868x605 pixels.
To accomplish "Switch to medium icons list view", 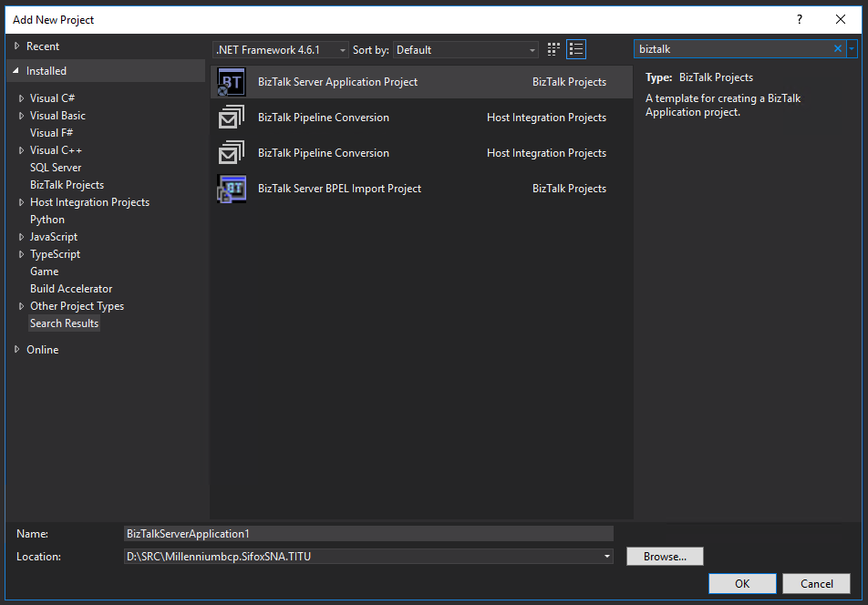I will point(575,49).
